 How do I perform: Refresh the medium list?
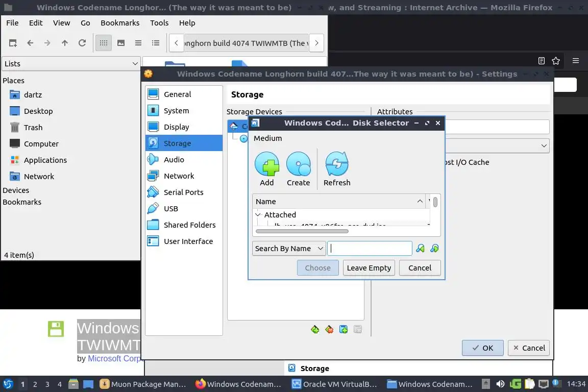337,169
